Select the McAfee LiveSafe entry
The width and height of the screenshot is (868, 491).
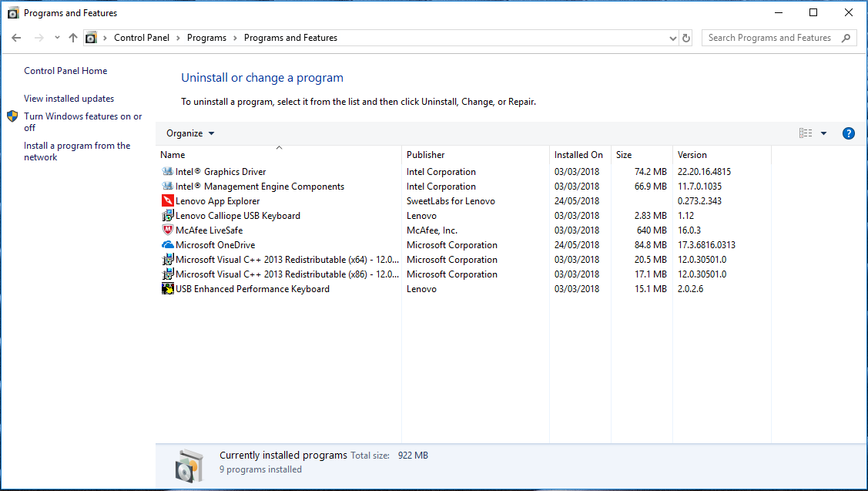209,230
